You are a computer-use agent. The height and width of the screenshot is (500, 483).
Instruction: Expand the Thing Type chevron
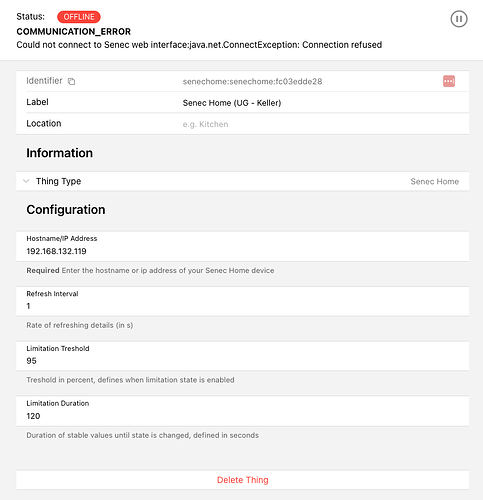click(x=26, y=181)
